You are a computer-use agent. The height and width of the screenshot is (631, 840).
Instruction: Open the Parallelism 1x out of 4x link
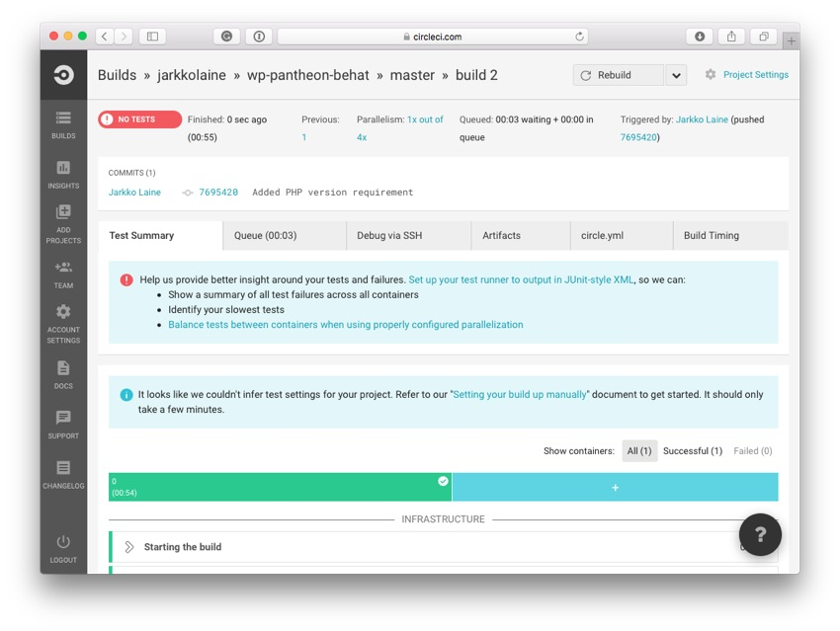(x=399, y=128)
